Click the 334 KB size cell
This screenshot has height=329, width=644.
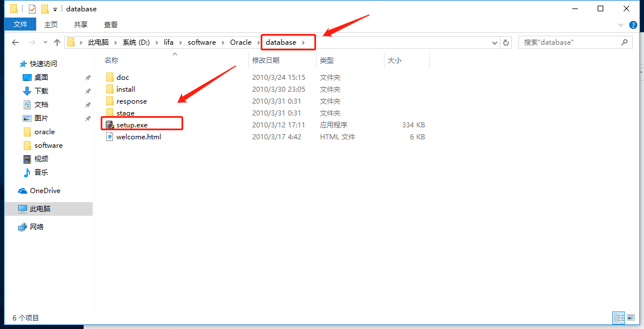413,125
